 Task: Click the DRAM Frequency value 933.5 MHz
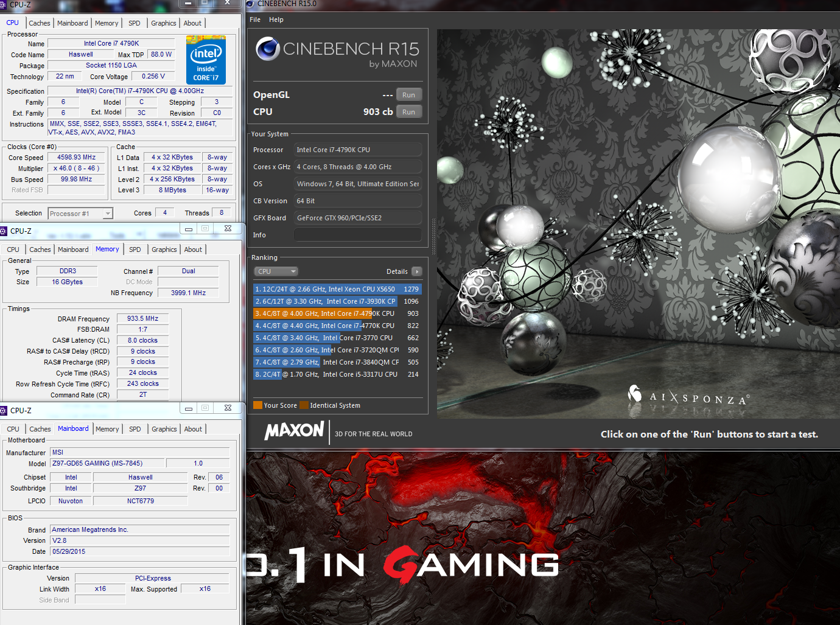142,319
